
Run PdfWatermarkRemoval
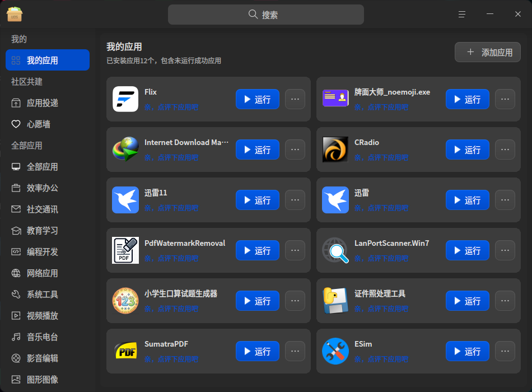pos(258,250)
